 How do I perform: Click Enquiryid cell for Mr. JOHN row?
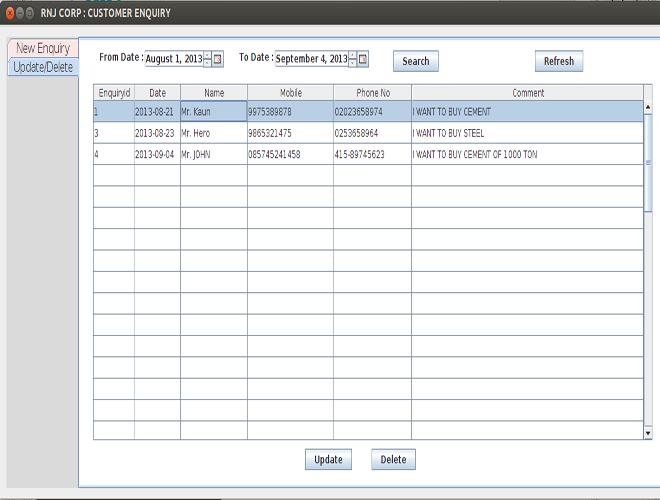pyautogui.click(x=114, y=154)
